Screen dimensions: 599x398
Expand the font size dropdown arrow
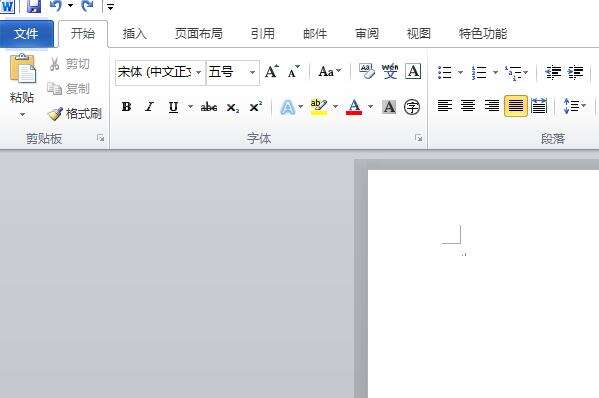pyautogui.click(x=253, y=72)
